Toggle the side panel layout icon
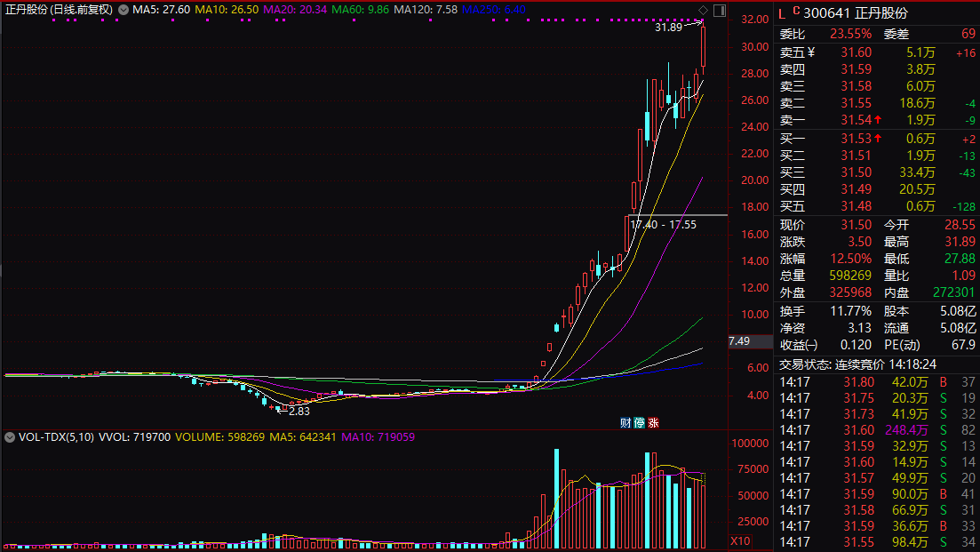Screen dimensions: 980x552 point(720,10)
